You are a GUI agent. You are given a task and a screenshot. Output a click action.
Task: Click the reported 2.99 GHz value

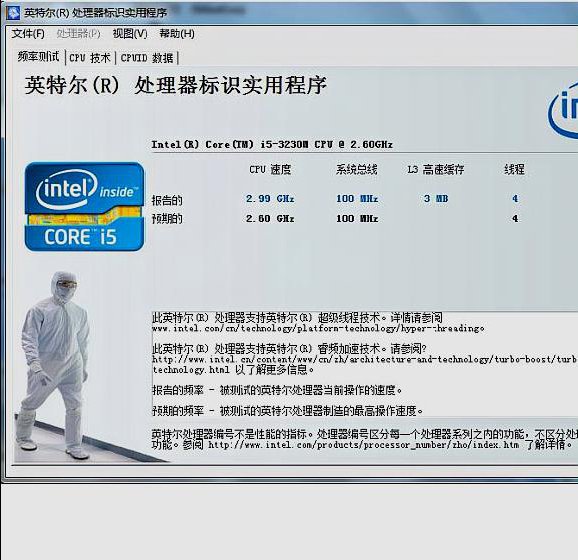point(270,199)
